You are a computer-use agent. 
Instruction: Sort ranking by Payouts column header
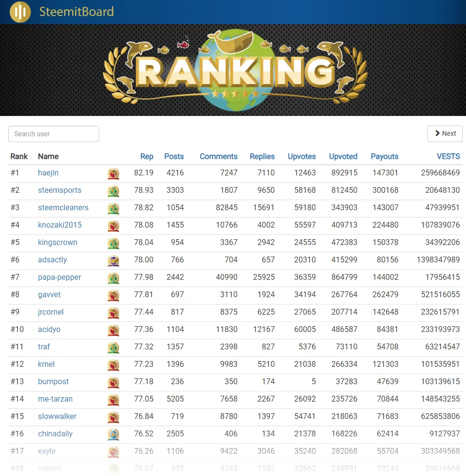point(384,157)
